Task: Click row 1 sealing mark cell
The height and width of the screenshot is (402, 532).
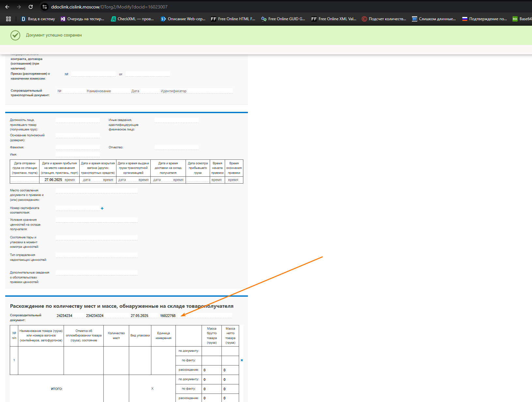Action: 84,360
